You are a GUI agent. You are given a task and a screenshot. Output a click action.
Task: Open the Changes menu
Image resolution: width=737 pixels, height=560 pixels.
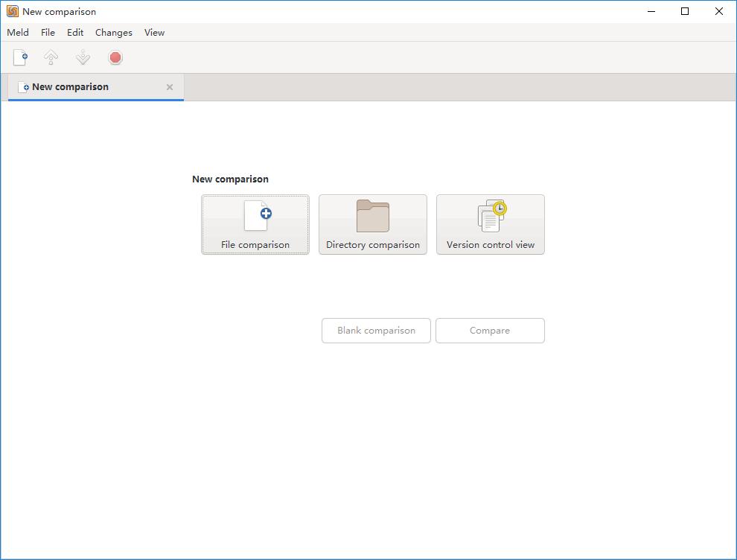click(114, 33)
